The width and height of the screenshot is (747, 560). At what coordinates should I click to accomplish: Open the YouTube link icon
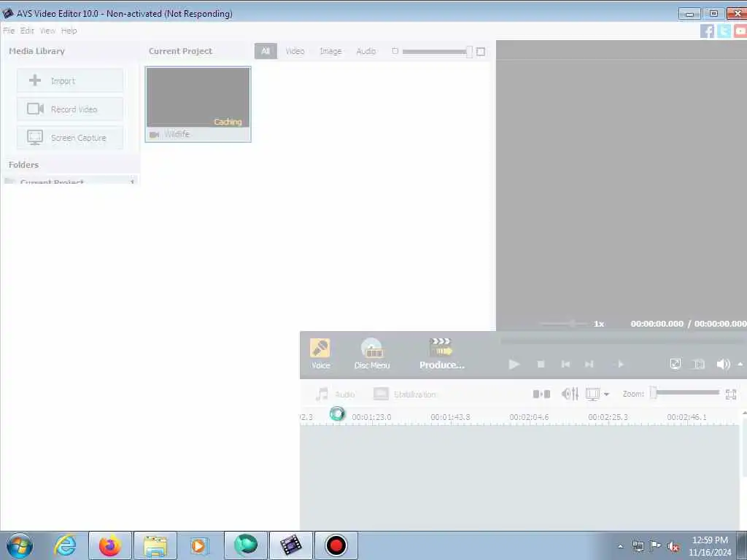[x=740, y=31]
